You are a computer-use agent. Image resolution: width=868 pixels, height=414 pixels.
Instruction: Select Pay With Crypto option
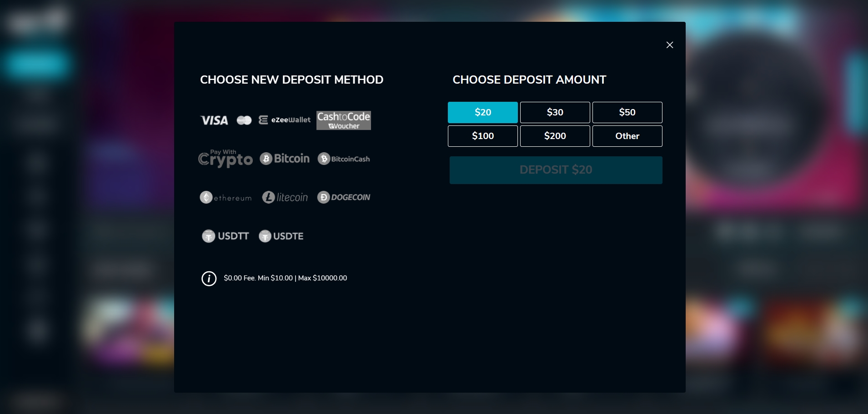pyautogui.click(x=225, y=159)
